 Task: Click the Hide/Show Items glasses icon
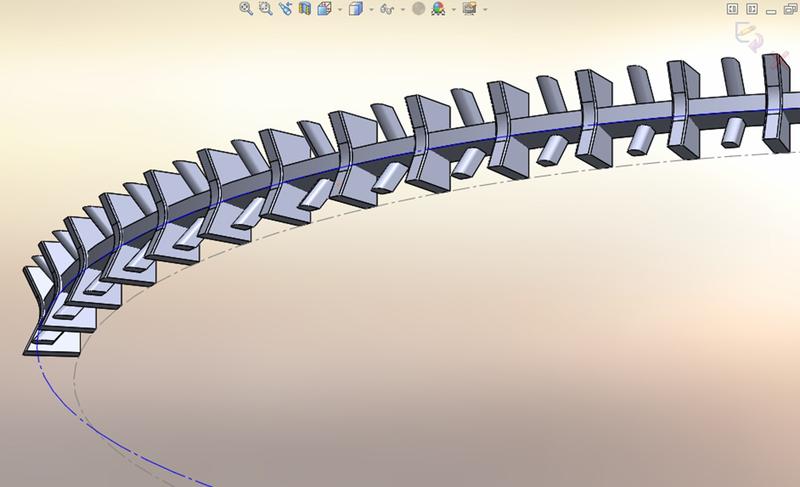pos(387,9)
